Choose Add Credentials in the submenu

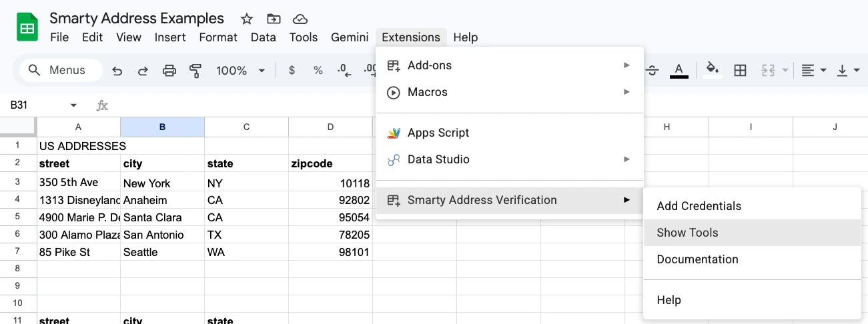coord(752,206)
